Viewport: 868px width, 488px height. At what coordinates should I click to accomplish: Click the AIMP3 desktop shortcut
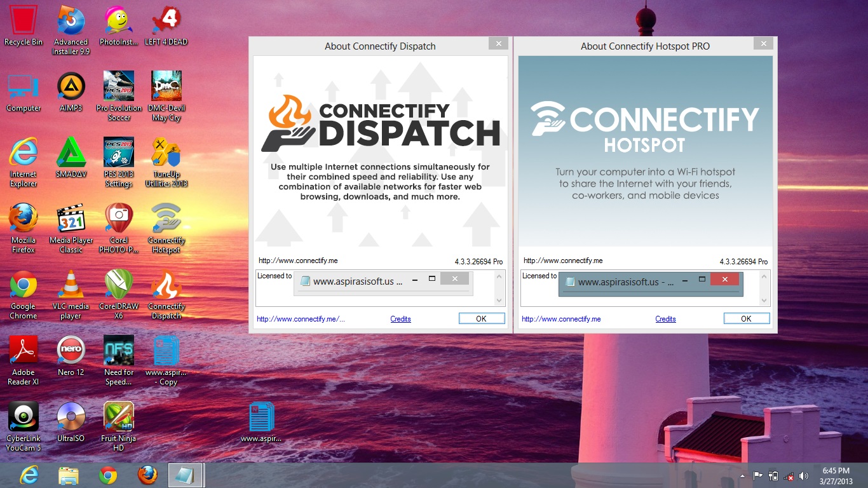coord(71,92)
